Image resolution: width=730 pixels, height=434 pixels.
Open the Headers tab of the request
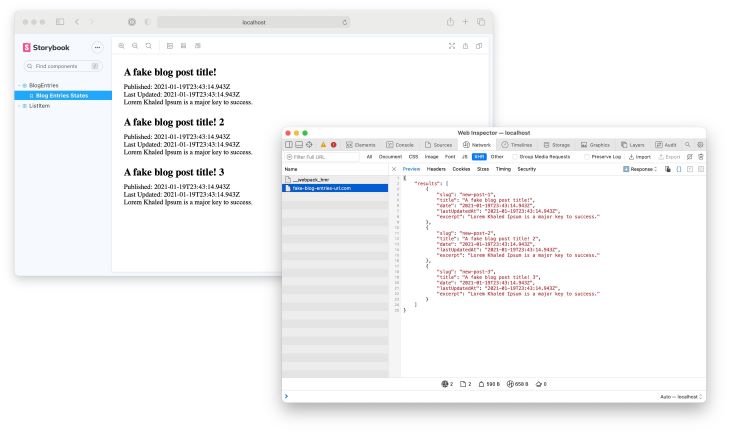(x=437, y=169)
